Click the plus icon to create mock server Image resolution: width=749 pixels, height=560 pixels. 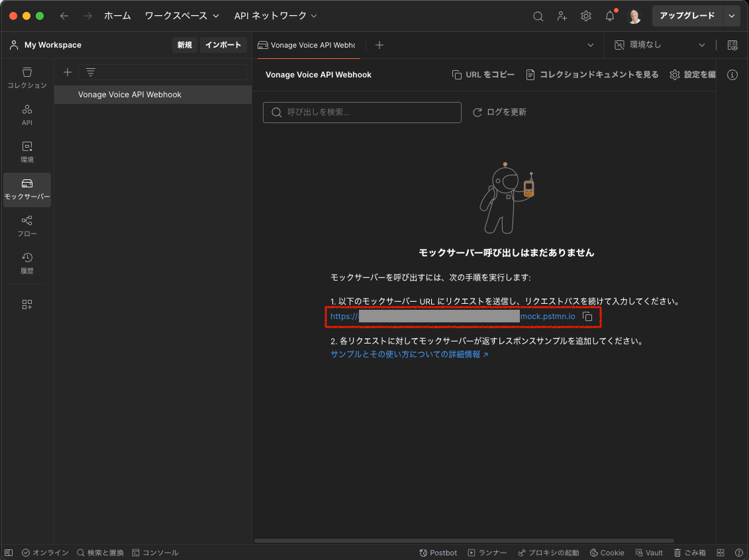tap(68, 72)
